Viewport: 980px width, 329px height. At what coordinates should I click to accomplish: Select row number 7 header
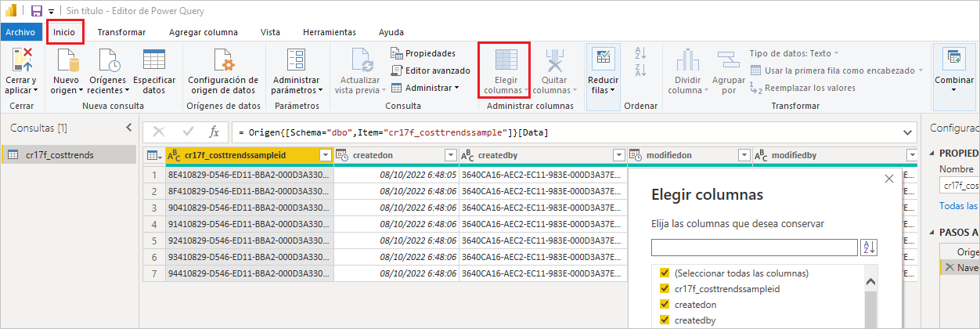[x=154, y=274]
